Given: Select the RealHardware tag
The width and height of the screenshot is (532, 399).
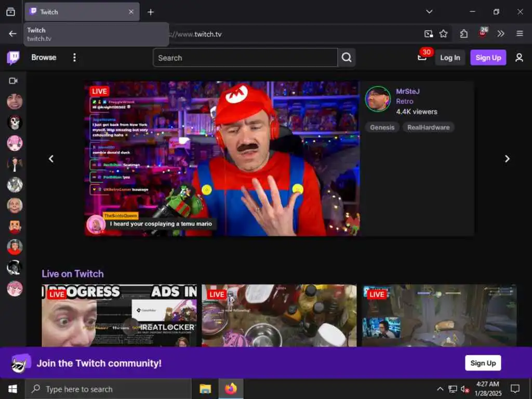Looking at the screenshot, I should coord(428,127).
